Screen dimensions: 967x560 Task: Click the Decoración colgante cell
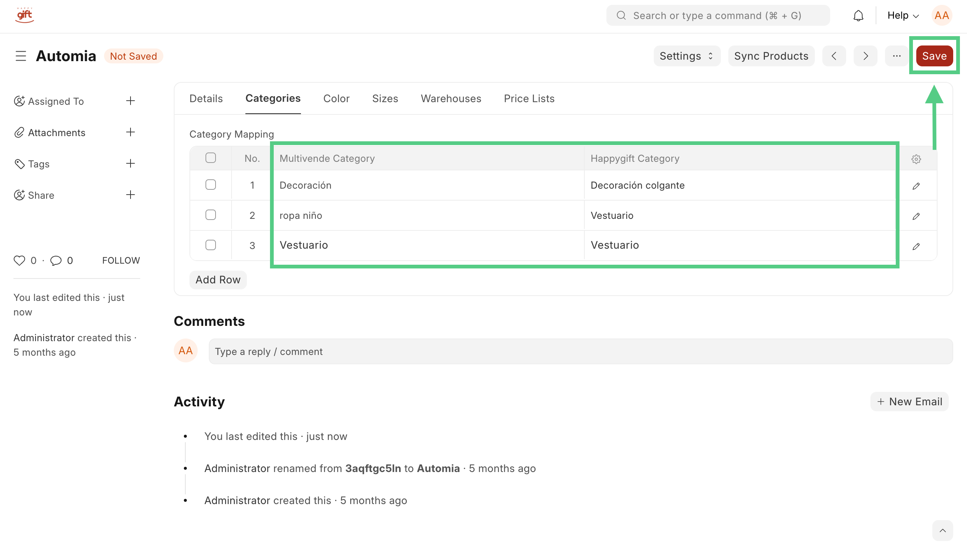pos(740,186)
